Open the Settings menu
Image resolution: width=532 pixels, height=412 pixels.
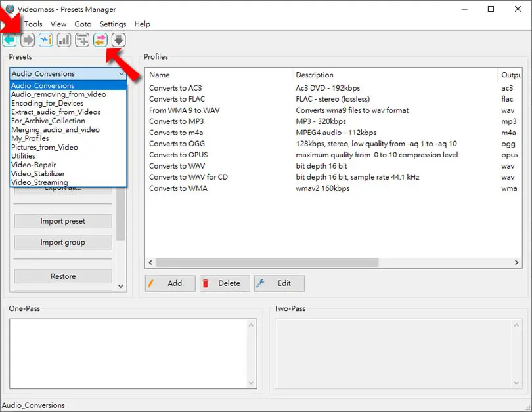click(113, 24)
